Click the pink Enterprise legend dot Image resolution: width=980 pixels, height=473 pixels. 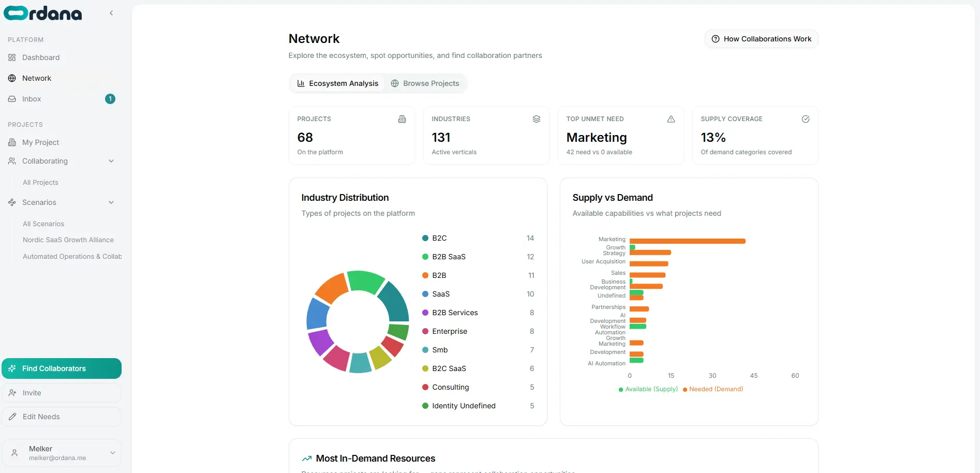pos(425,331)
